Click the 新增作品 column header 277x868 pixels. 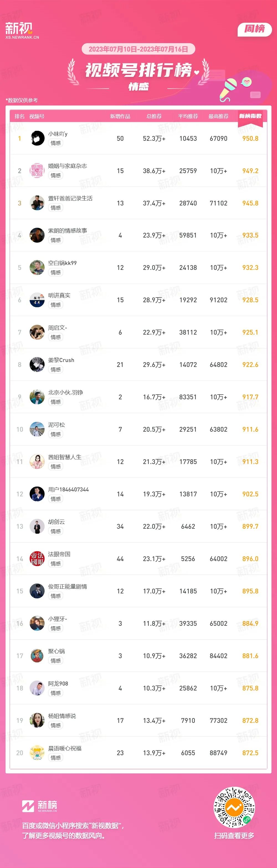pyautogui.click(x=120, y=116)
